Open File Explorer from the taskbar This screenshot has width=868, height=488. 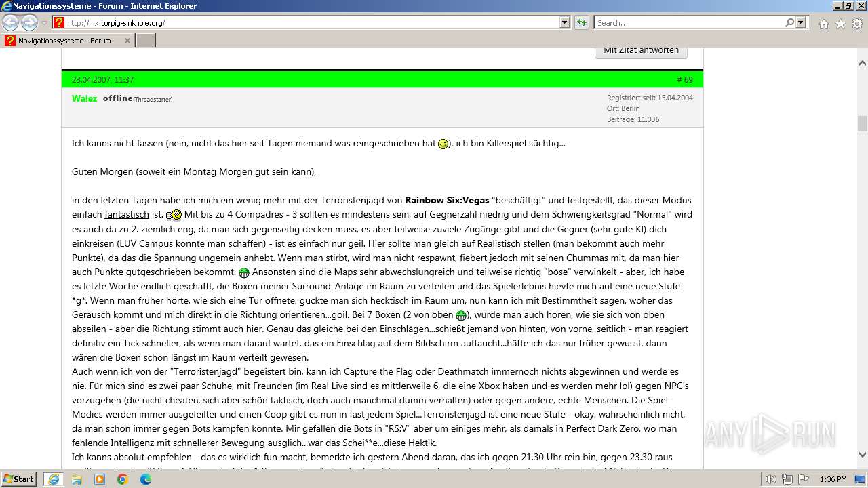click(x=77, y=479)
